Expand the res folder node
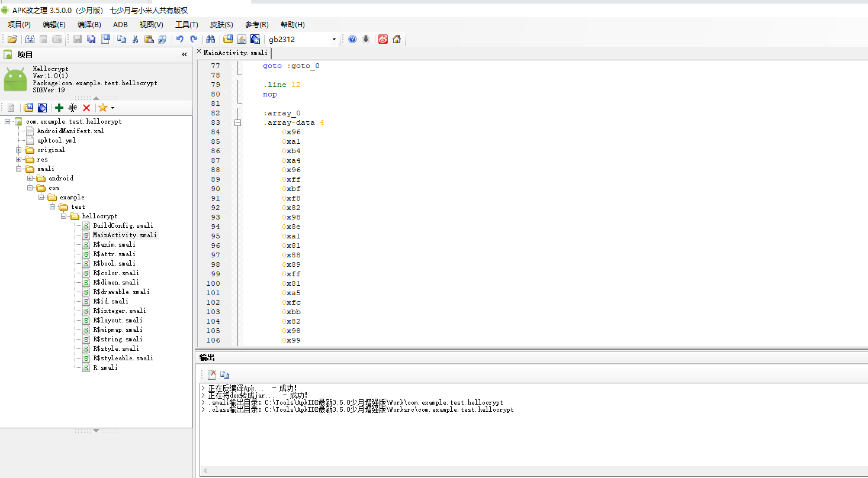This screenshot has height=478, width=868. click(19, 159)
